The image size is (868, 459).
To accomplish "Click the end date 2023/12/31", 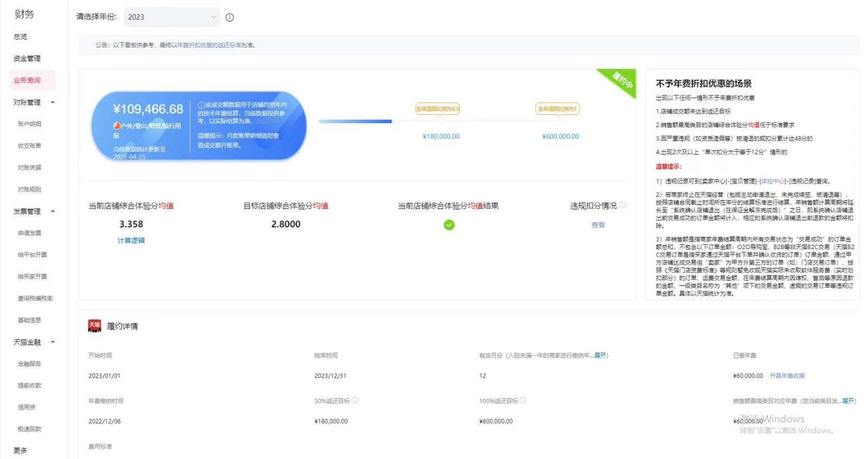I will pyautogui.click(x=330, y=375).
